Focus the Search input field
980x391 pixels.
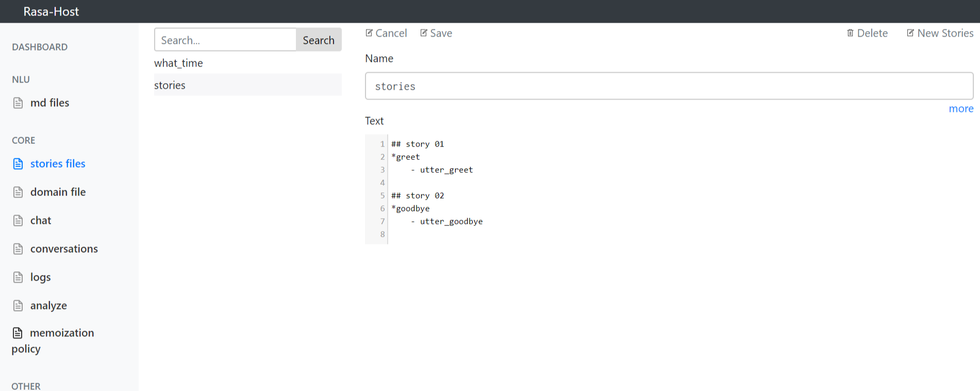pos(225,40)
